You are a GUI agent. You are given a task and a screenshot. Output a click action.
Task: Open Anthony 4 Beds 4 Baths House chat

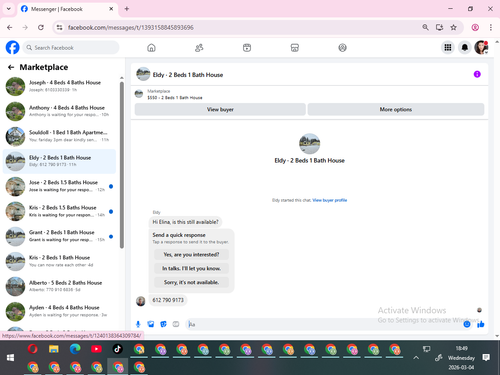click(x=59, y=111)
